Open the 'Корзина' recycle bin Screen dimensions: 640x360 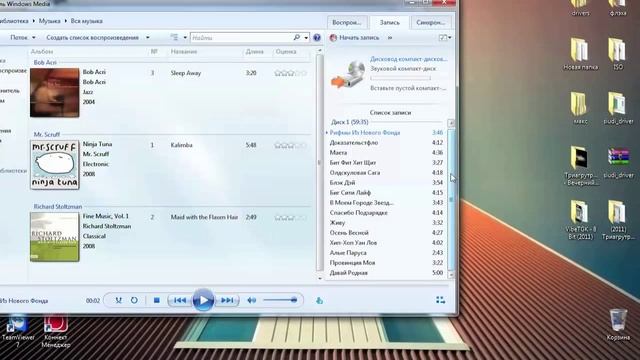point(618,325)
